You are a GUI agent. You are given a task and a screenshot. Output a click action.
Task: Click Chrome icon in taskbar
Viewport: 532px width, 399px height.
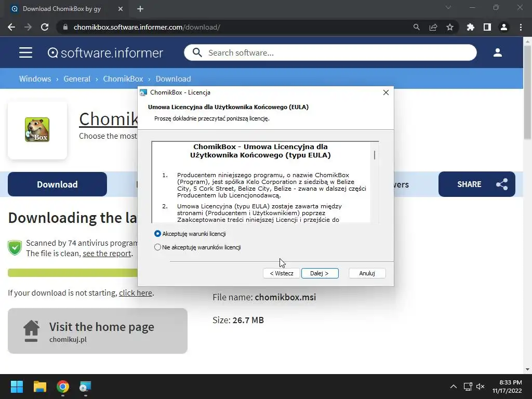click(63, 387)
